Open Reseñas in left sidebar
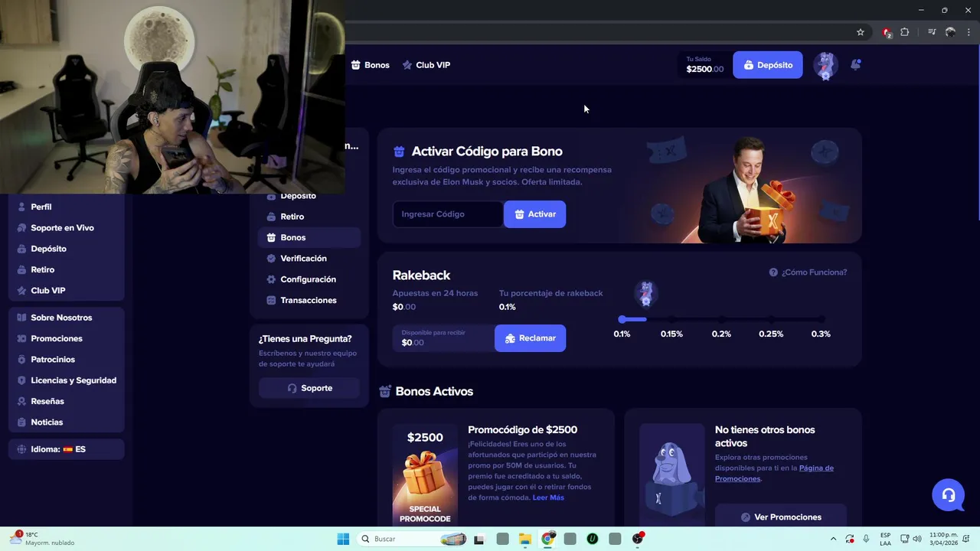The width and height of the screenshot is (980, 551). point(67,401)
